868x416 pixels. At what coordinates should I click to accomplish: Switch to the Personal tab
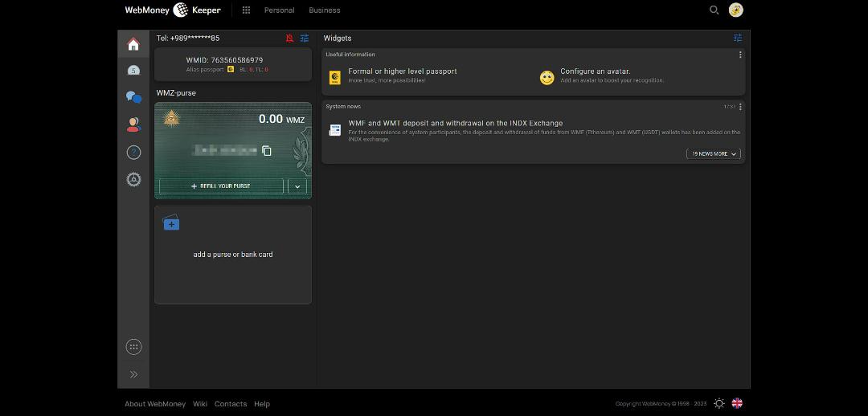click(280, 10)
